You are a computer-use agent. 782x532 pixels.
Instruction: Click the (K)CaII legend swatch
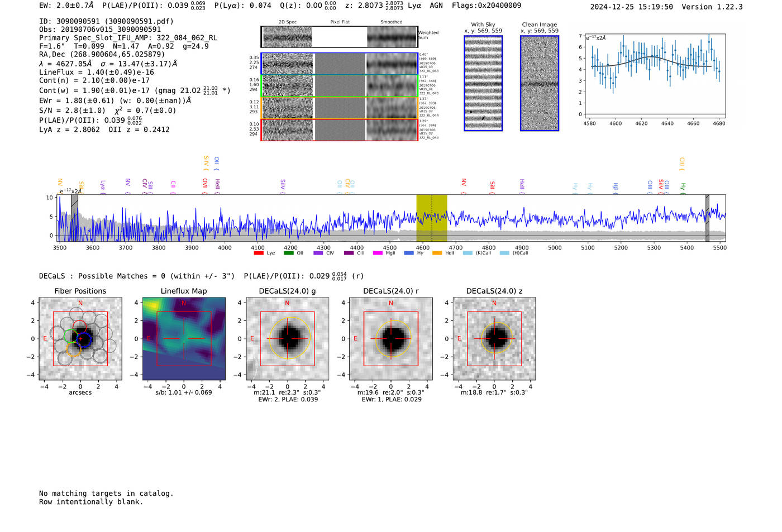468,253
